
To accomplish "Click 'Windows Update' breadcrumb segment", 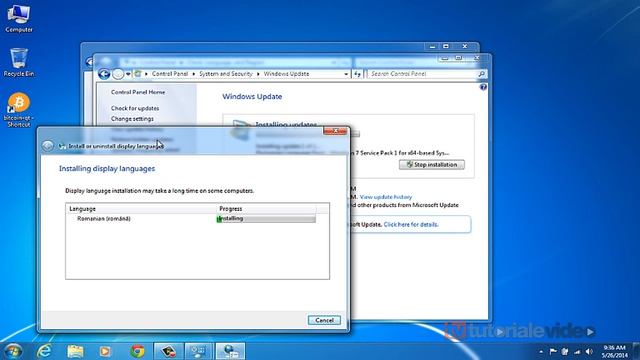I will pyautogui.click(x=286, y=74).
